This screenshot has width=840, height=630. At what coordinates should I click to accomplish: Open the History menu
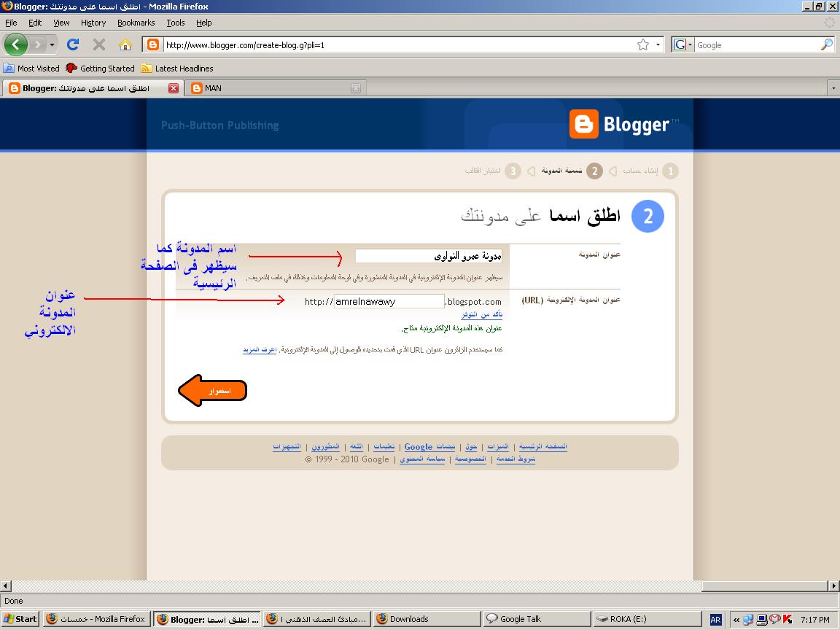(x=93, y=23)
